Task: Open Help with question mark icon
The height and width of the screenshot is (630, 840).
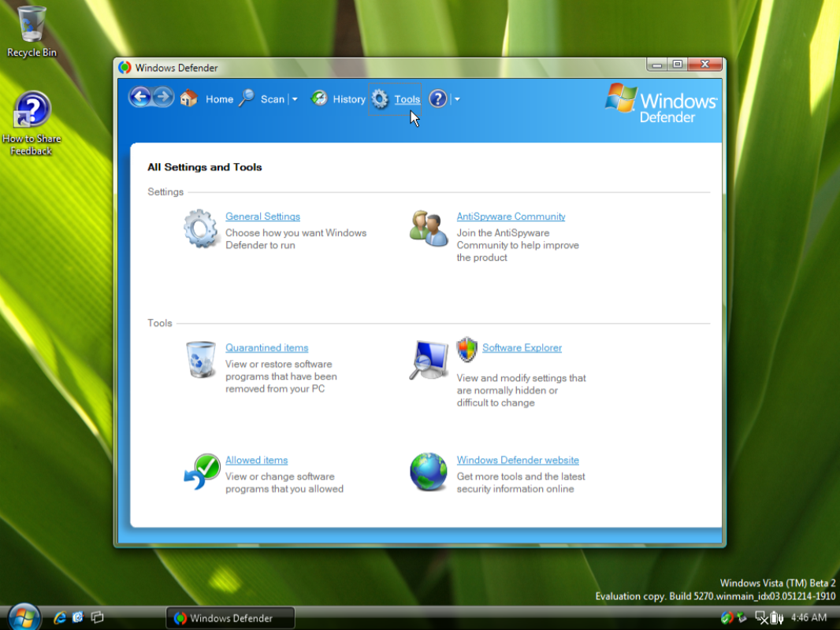Action: [438, 98]
